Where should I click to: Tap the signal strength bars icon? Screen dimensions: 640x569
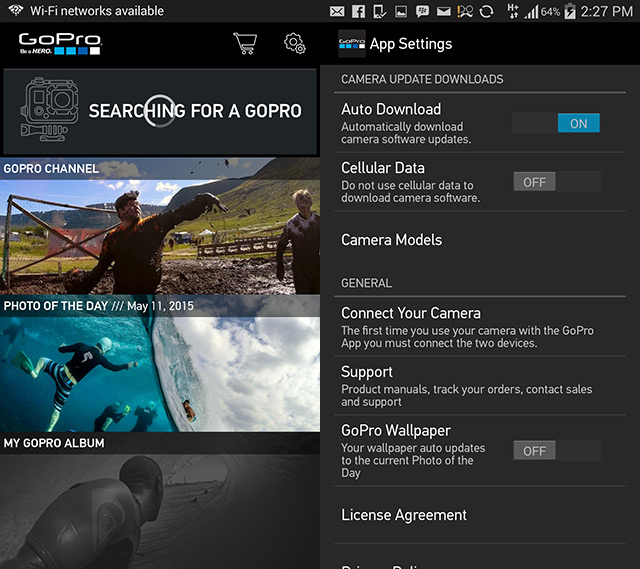click(531, 12)
